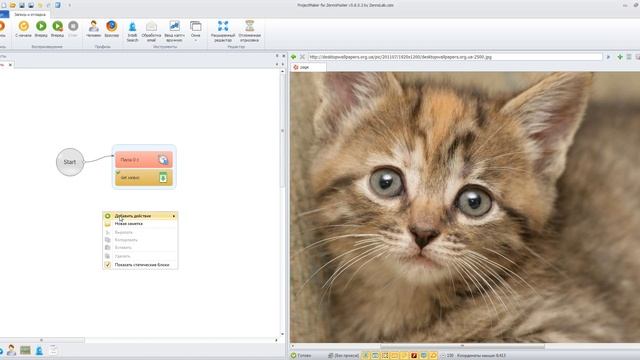
Task: Click the green plus new tab icon
Action: [620, 57]
